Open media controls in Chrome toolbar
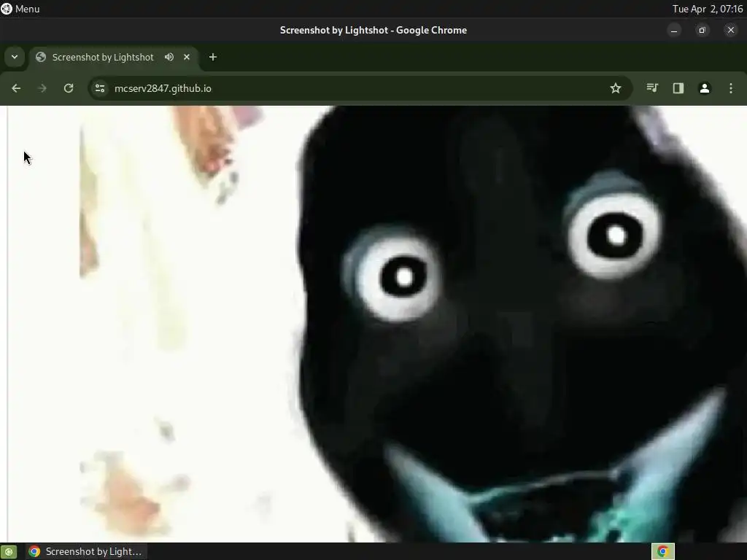 click(x=652, y=88)
